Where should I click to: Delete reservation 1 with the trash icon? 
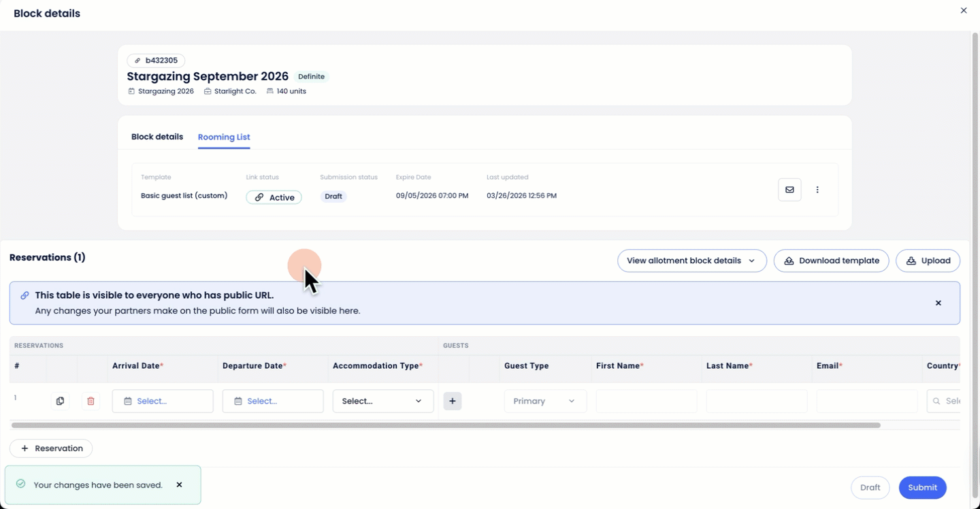91,401
